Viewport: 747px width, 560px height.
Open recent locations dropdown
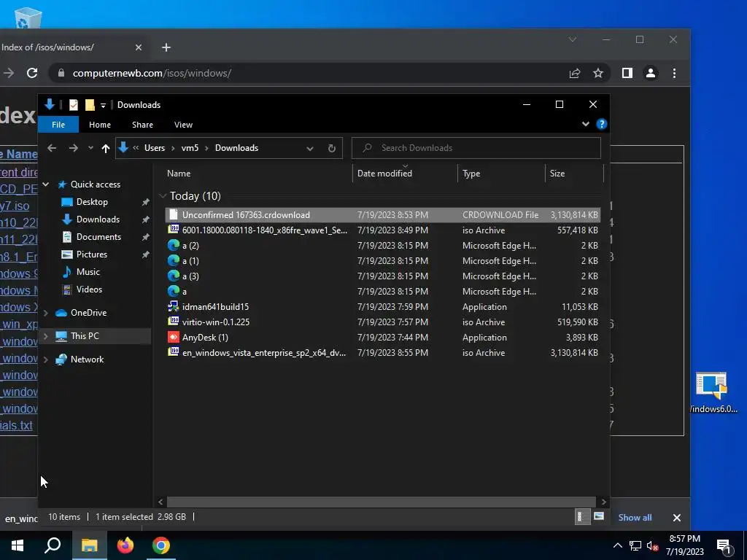(90, 148)
